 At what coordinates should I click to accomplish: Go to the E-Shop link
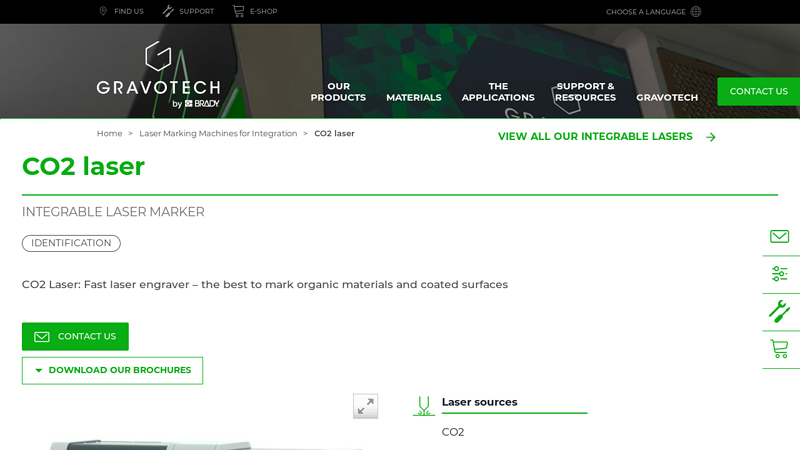[x=263, y=11]
